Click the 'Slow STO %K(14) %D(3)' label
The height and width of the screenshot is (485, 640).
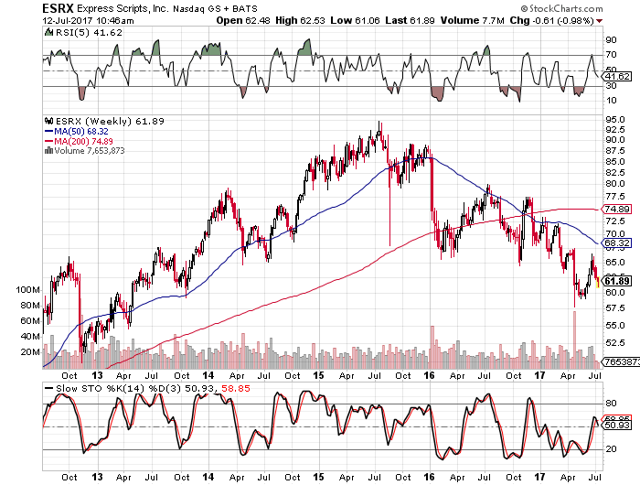[x=118, y=389]
